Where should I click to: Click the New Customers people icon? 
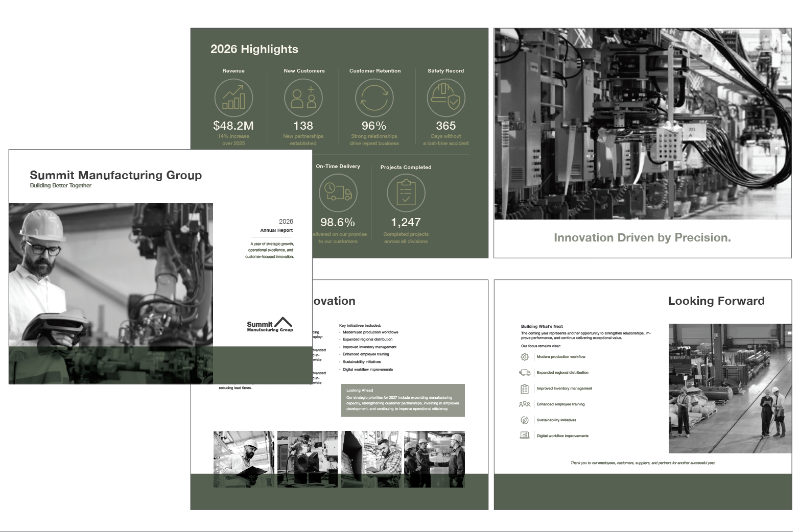point(303,98)
